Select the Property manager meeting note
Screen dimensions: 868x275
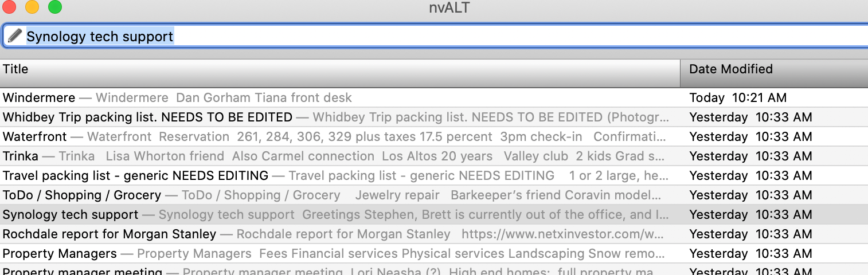[83, 272]
